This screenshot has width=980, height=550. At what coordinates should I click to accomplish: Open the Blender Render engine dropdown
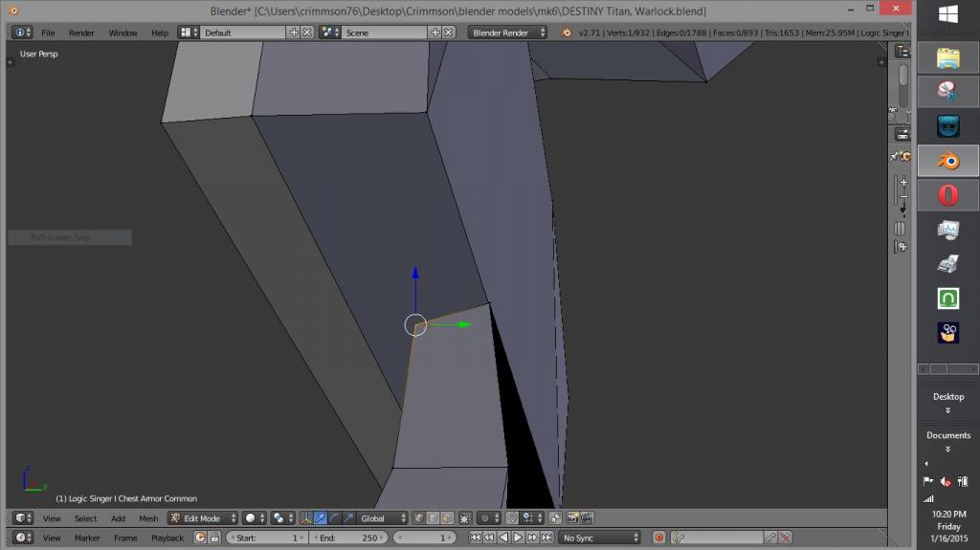[507, 33]
